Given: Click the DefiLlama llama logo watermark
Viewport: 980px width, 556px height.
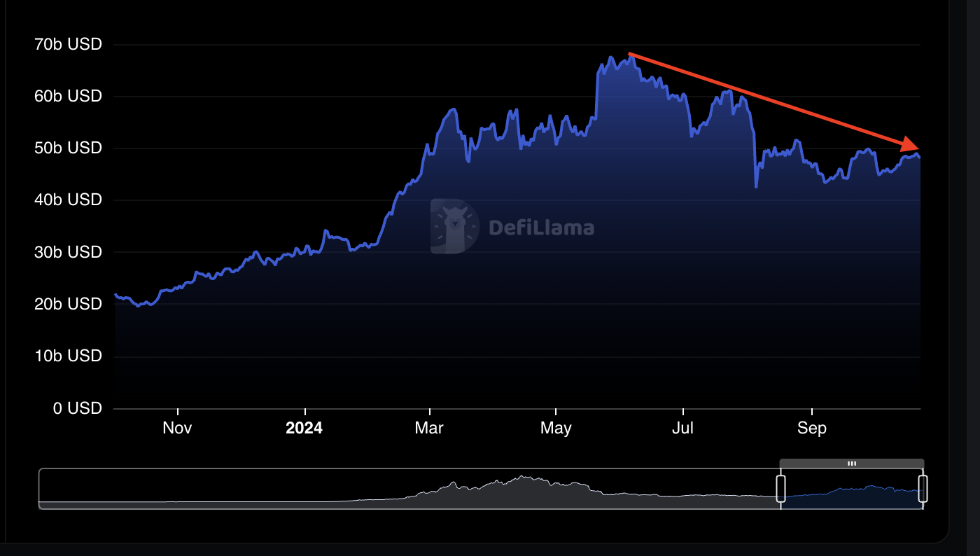Looking at the screenshot, I should tap(454, 226).
